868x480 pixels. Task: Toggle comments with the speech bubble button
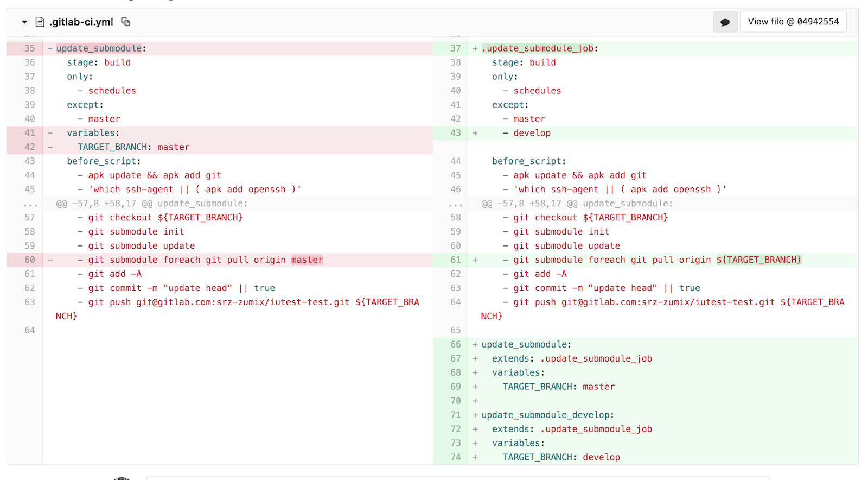coord(725,22)
